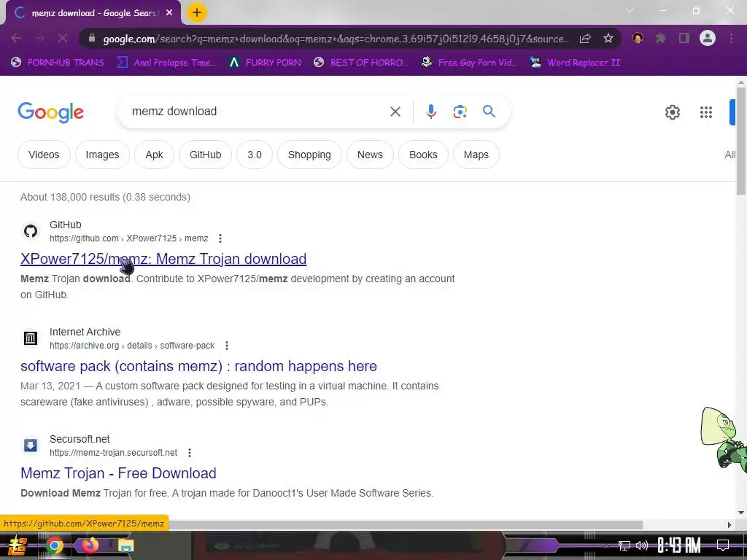Share this page from the address bar
This screenshot has height=560, width=747.
click(x=585, y=39)
